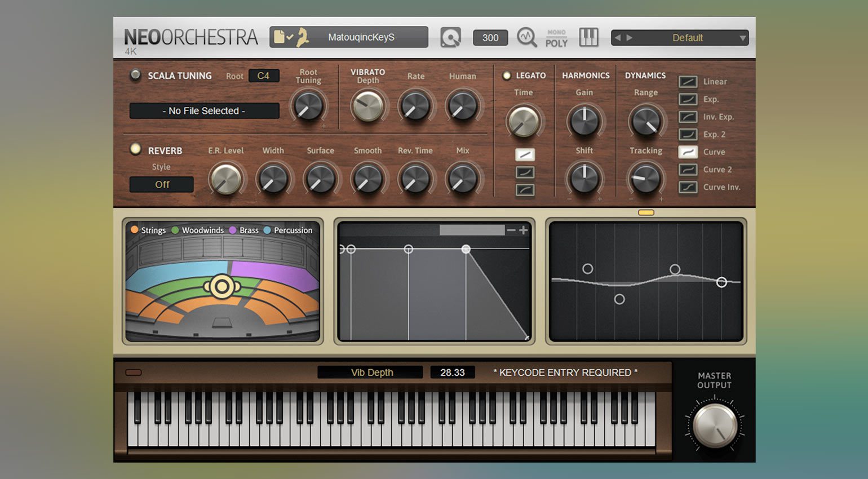868x479 pixels.
Task: Click the 28.33 value field
Action: (453, 372)
